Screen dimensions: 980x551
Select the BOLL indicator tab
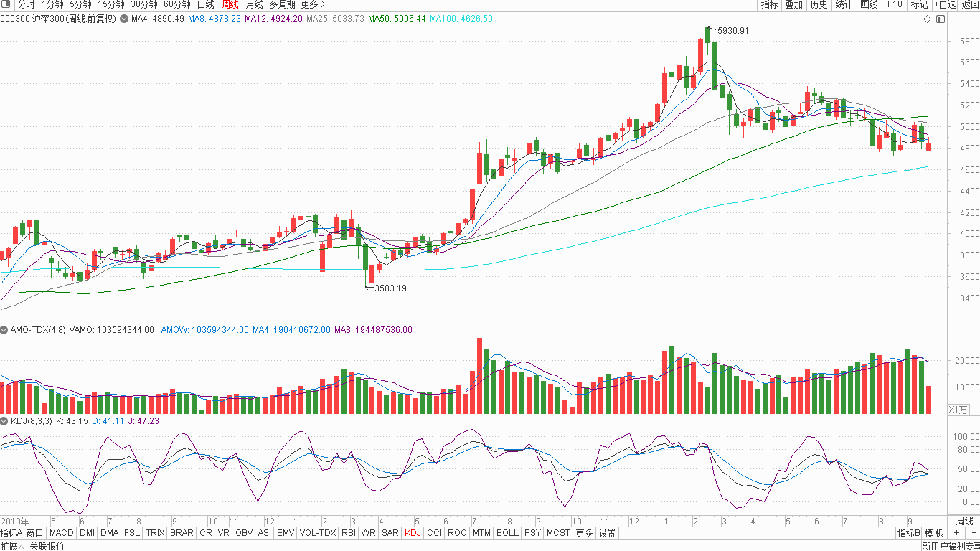tap(507, 533)
